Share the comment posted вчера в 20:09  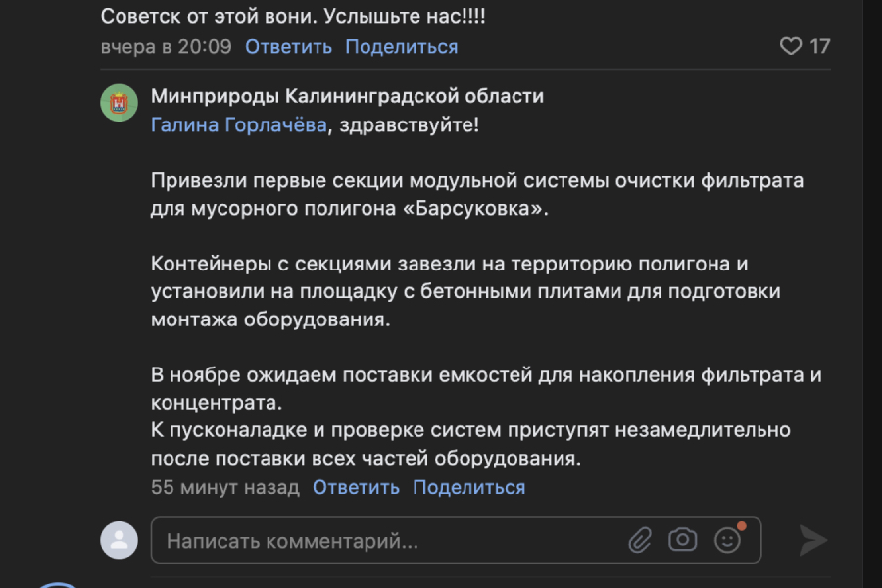click(x=401, y=46)
